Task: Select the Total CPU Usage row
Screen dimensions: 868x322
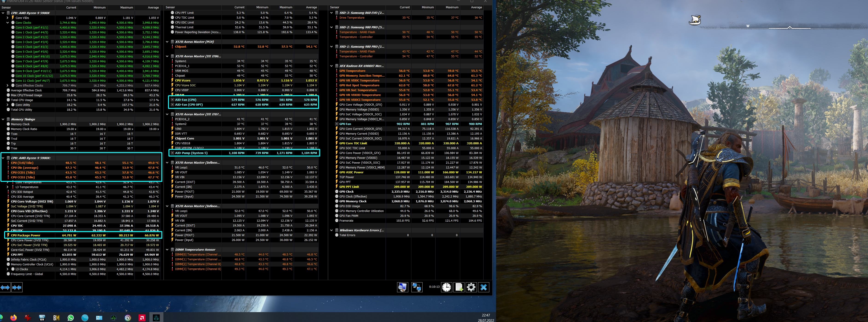Action: point(81,100)
